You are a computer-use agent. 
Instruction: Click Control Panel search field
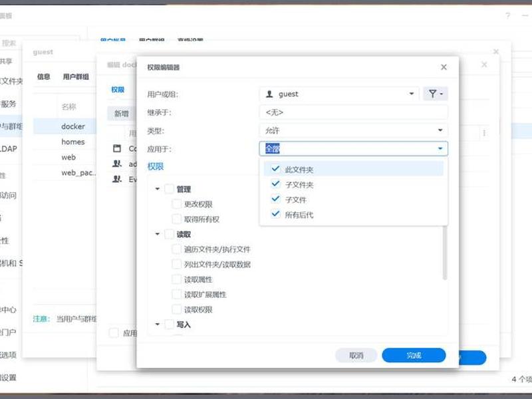click(x=40, y=43)
